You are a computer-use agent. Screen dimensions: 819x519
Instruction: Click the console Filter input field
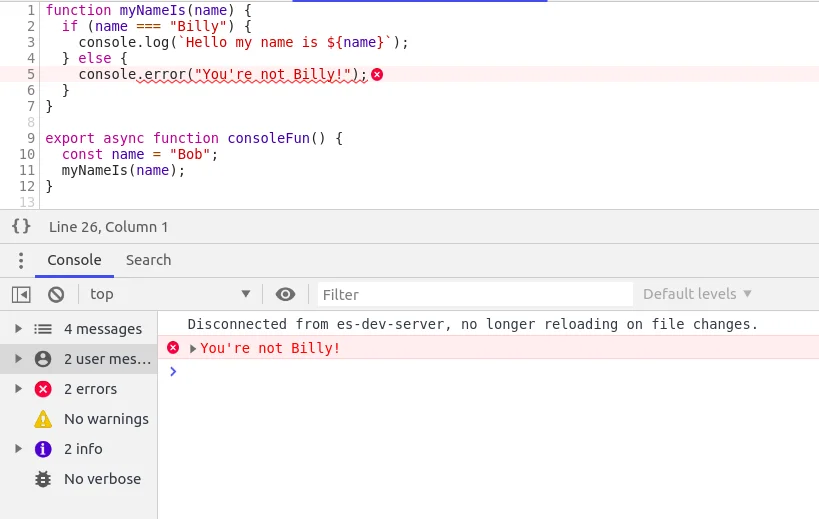pyautogui.click(x=475, y=294)
